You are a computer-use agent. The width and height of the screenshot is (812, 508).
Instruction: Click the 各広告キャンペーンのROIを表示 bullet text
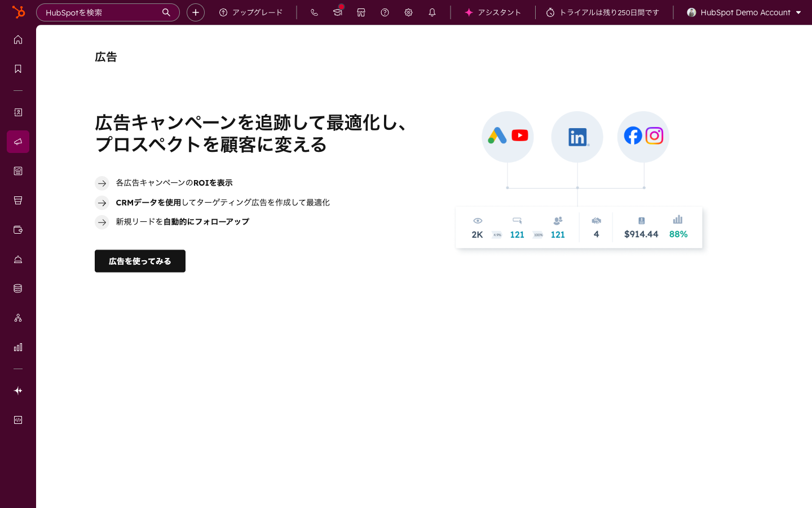[x=174, y=183]
